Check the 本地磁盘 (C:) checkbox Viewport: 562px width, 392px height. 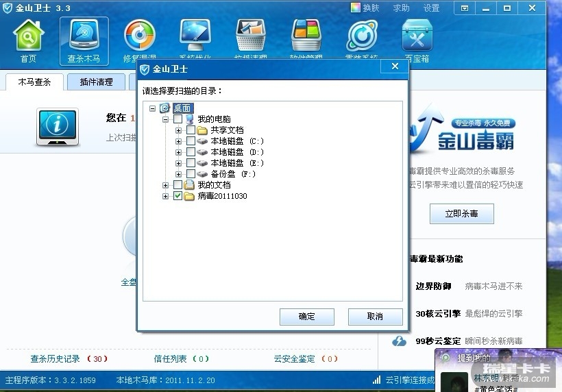191,140
